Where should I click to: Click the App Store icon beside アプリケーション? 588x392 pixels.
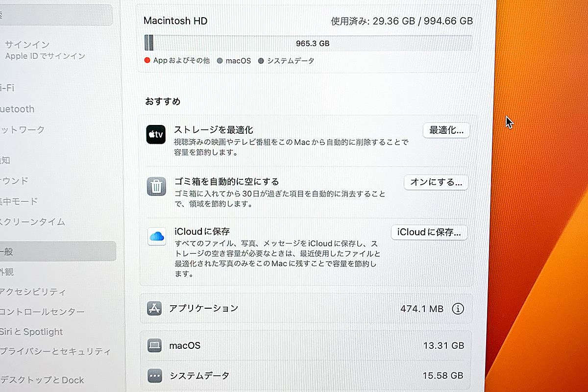(154, 308)
